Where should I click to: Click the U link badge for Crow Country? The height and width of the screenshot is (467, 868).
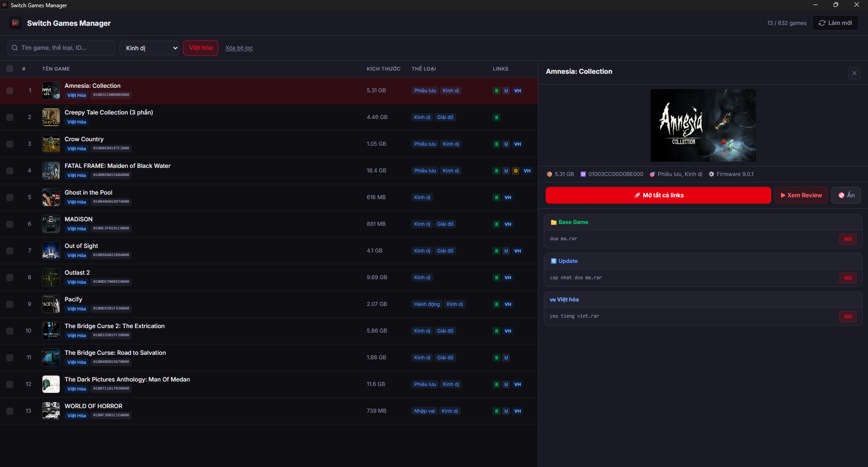point(506,144)
